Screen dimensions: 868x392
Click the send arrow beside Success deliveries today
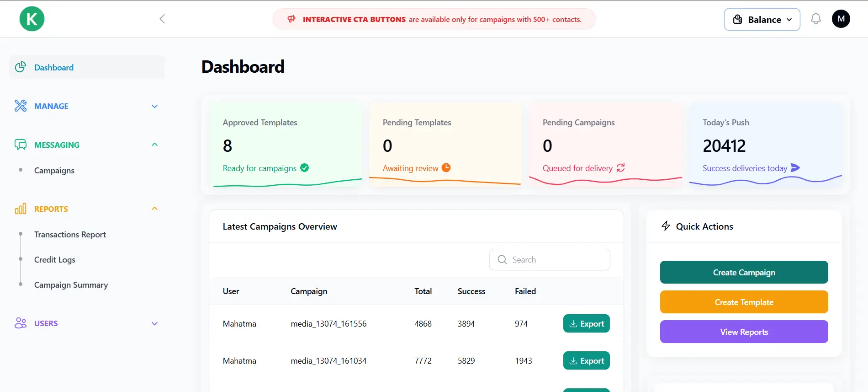pyautogui.click(x=795, y=168)
